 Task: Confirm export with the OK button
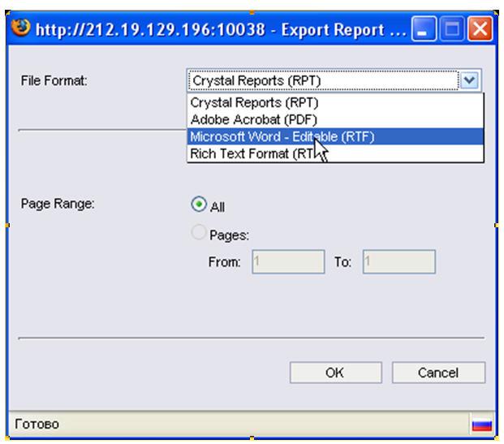pos(335,373)
